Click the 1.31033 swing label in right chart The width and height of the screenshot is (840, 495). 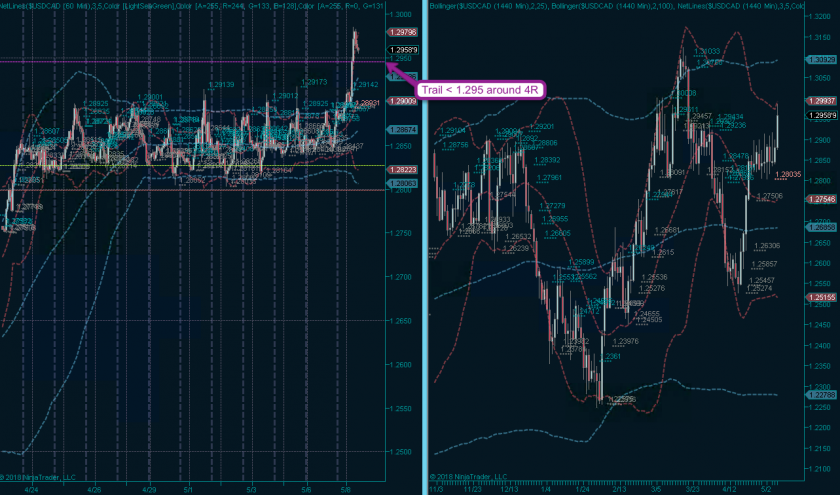(x=707, y=51)
